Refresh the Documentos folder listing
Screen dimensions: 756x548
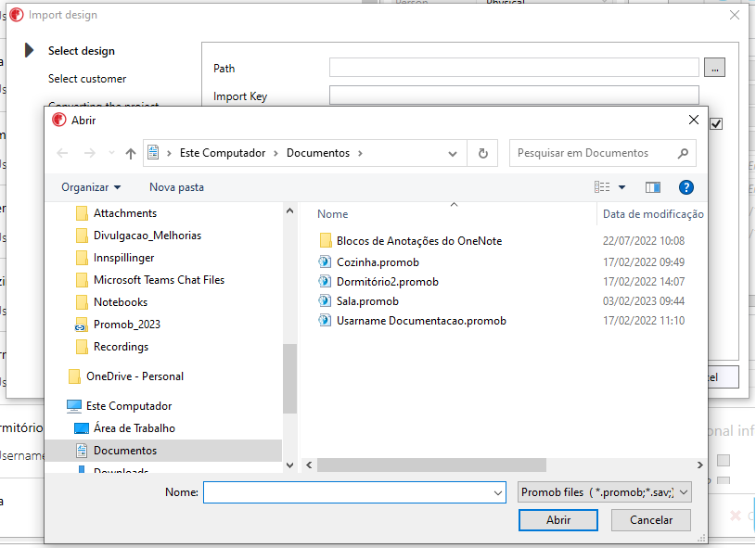click(x=482, y=153)
